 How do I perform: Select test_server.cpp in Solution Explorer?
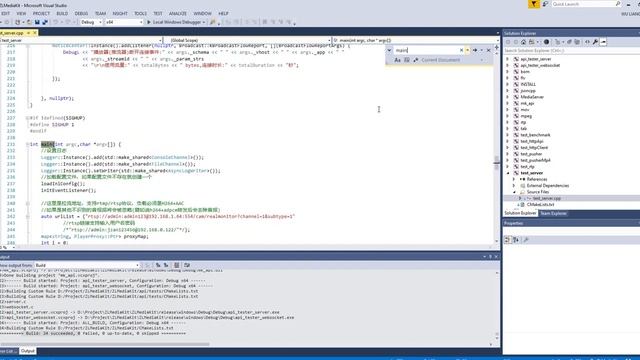(547, 198)
